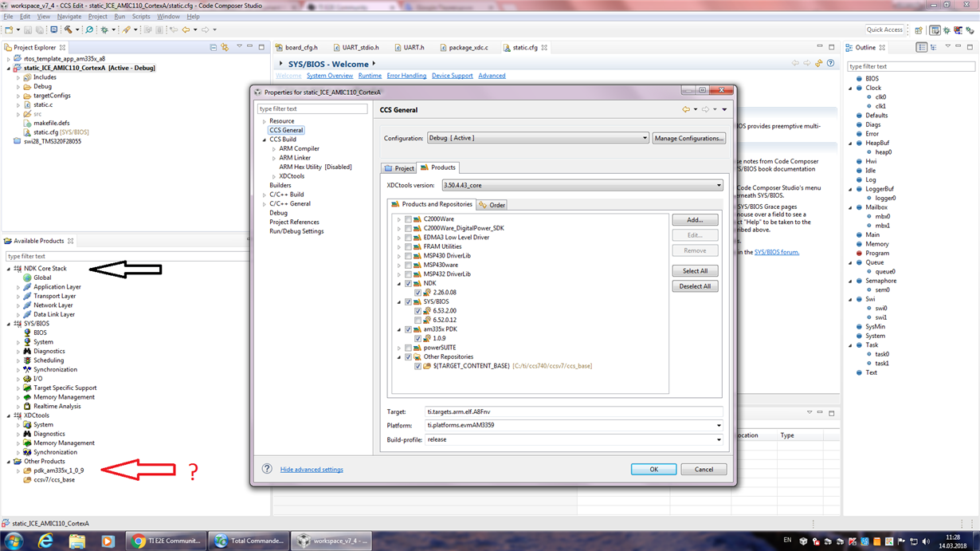Click the help icon in Properties dialog
Image resolution: width=980 pixels, height=551 pixels.
[x=267, y=469]
